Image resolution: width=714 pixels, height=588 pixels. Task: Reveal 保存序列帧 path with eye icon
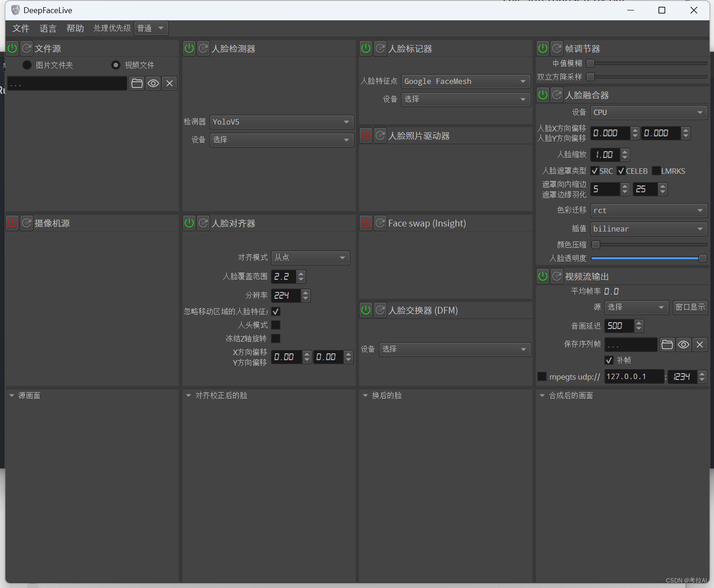[x=684, y=344]
